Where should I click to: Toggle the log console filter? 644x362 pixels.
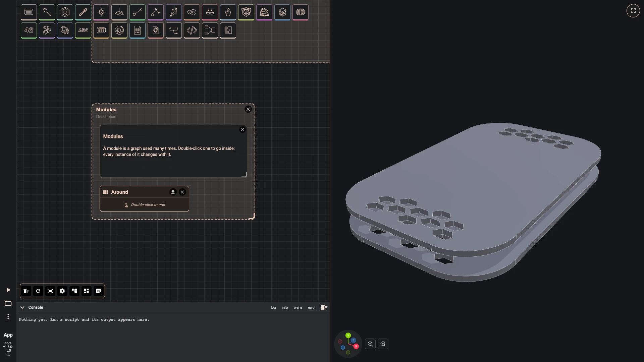click(x=273, y=307)
